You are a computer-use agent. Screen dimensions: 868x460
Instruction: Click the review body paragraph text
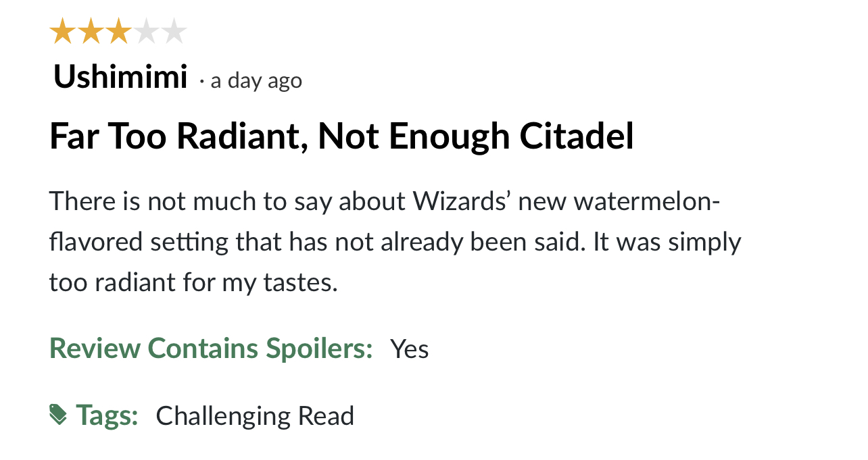395,242
